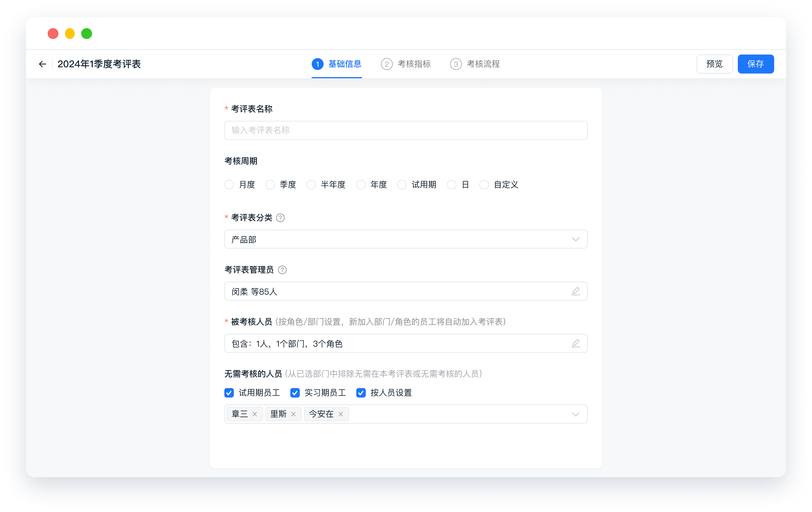Select the 试用期 radio option

[402, 185]
